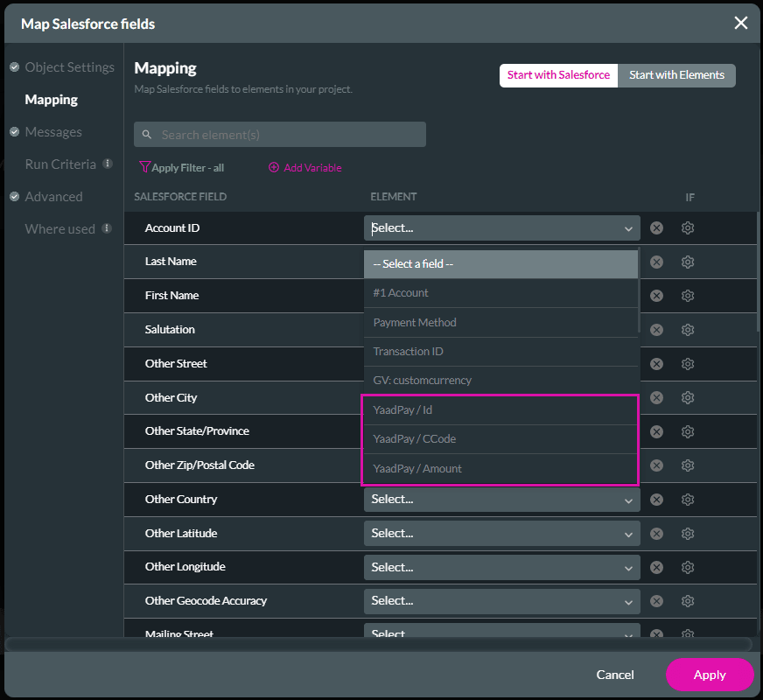
Task: Click the Apply Filter funnel icon
Action: click(x=144, y=167)
